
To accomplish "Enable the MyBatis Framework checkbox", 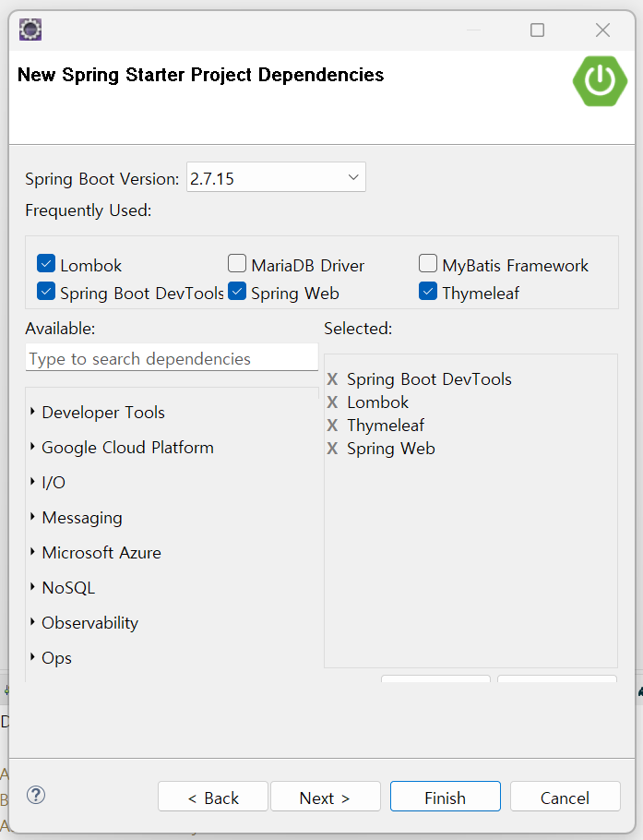I will pos(428,264).
